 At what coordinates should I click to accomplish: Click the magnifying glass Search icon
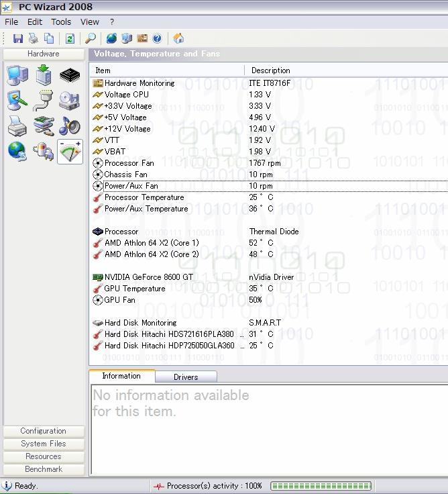[91, 38]
